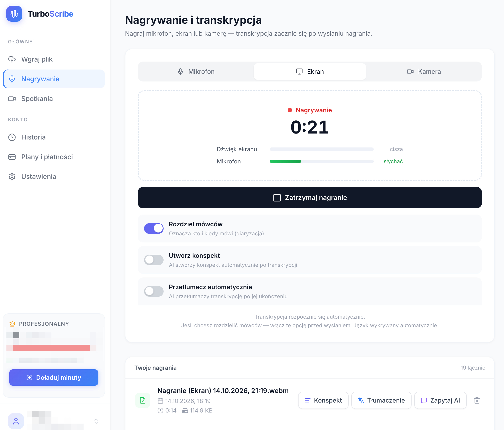
Task: Open the Nagranie (Ekran) 14.10.2026, 21:19.webm recording
Action: [223, 391]
